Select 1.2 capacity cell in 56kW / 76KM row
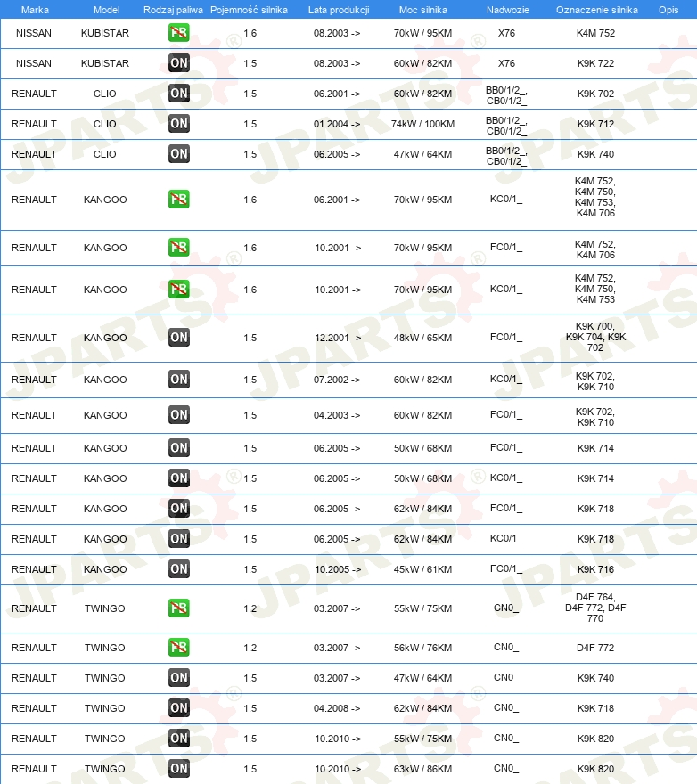 pos(250,648)
